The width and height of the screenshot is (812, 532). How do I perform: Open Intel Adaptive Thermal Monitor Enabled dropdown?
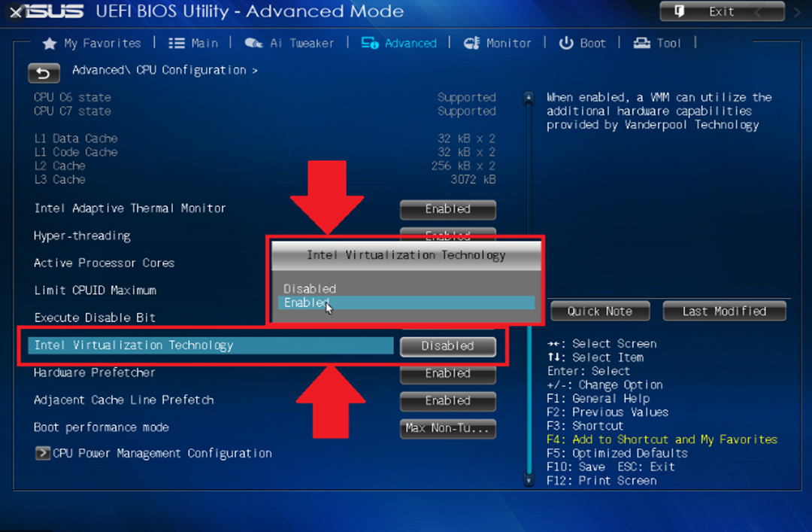click(x=448, y=209)
